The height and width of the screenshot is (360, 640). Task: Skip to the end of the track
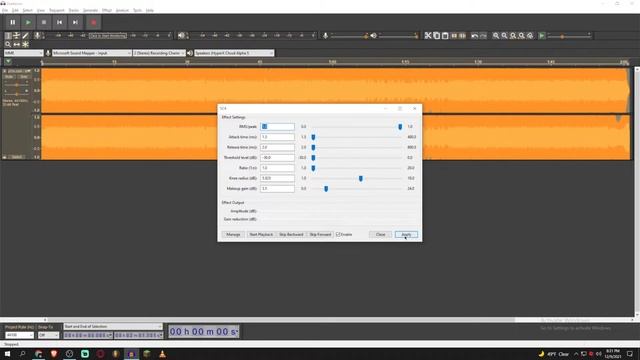(x=75, y=22)
